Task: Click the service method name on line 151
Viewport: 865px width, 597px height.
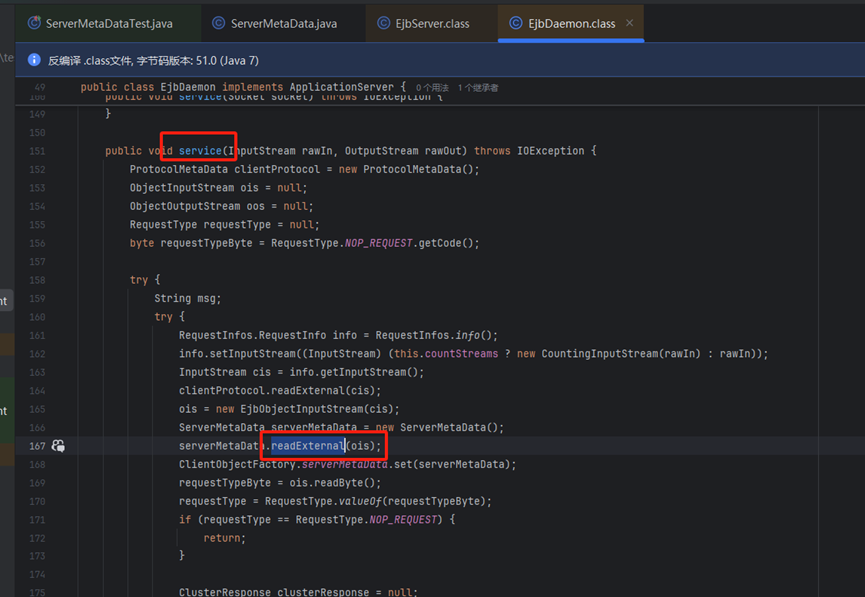Action: click(200, 151)
